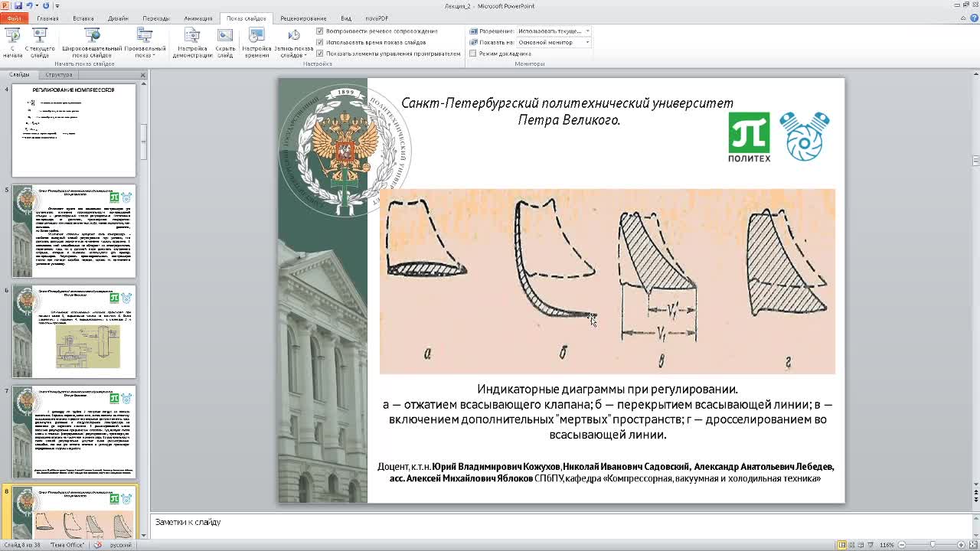Click Save icon in quick access toolbar
Image resolution: width=980 pixels, height=551 pixels.
[x=18, y=5]
